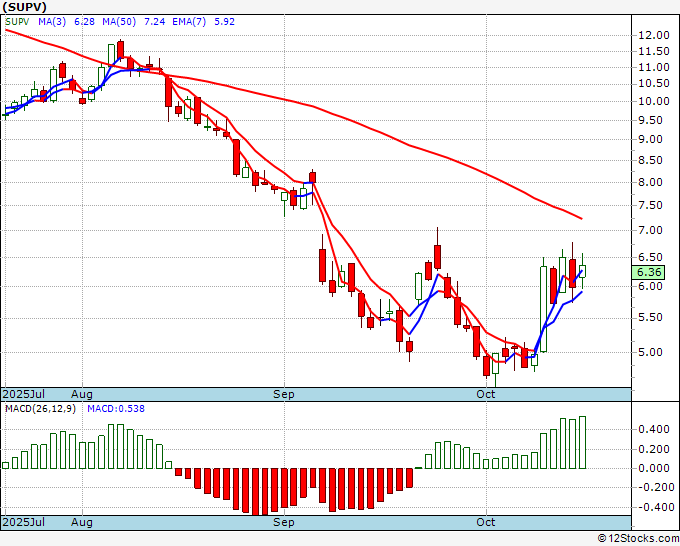680x546 pixels.
Task: Click the latest green candlestick at 6.36
Action: click(582, 271)
